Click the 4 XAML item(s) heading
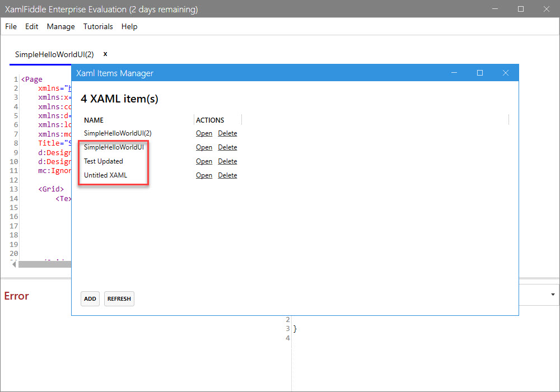The height and width of the screenshot is (392, 560). (x=119, y=99)
